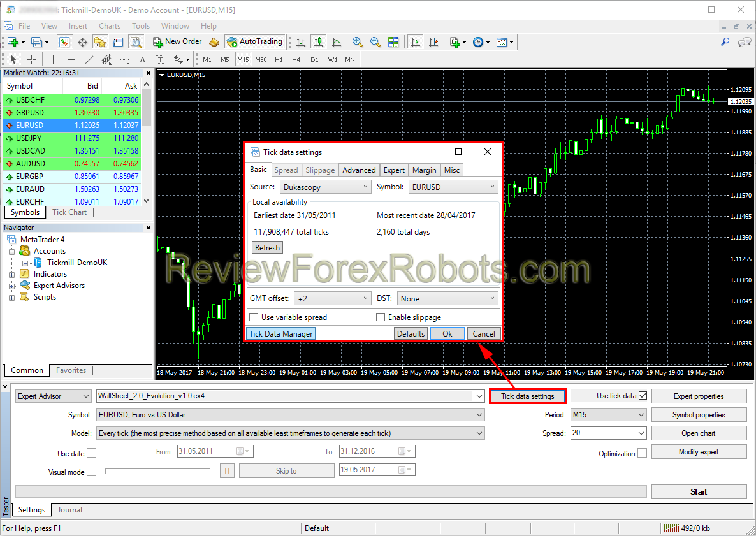Open the Expert Advisor type dropdown
Viewport: 756px width, 536px height.
click(53, 396)
